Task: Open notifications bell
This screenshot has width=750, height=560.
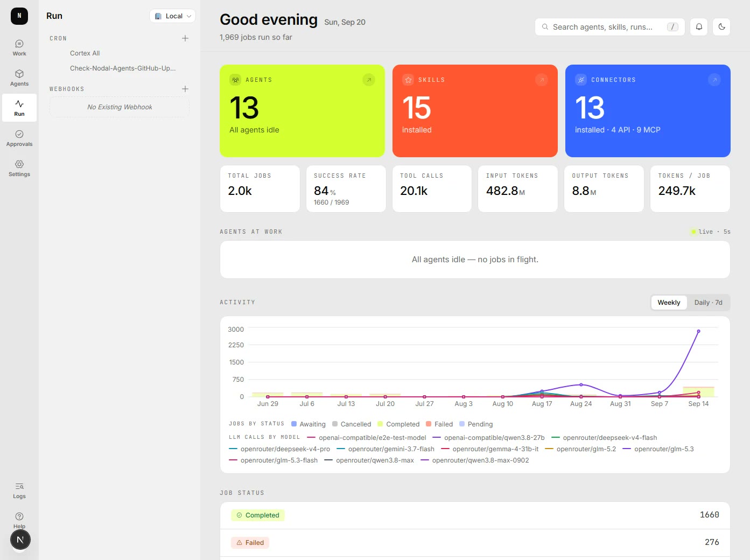Action: pyautogui.click(x=699, y=27)
